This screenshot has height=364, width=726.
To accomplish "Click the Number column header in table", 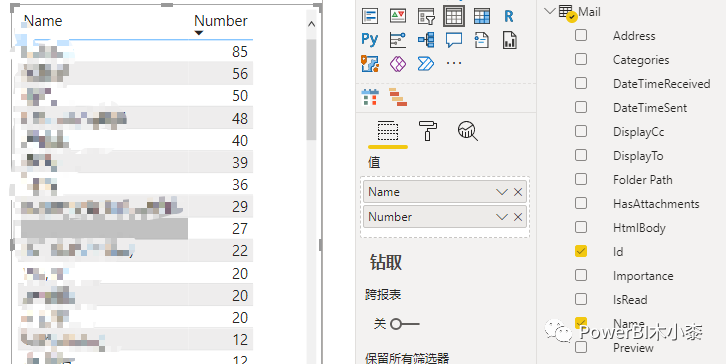I will (221, 21).
